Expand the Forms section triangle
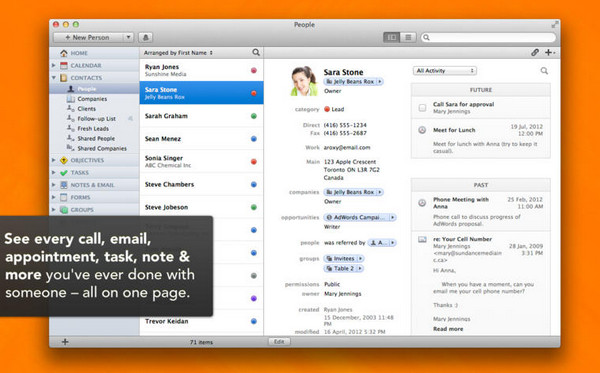 (54, 197)
